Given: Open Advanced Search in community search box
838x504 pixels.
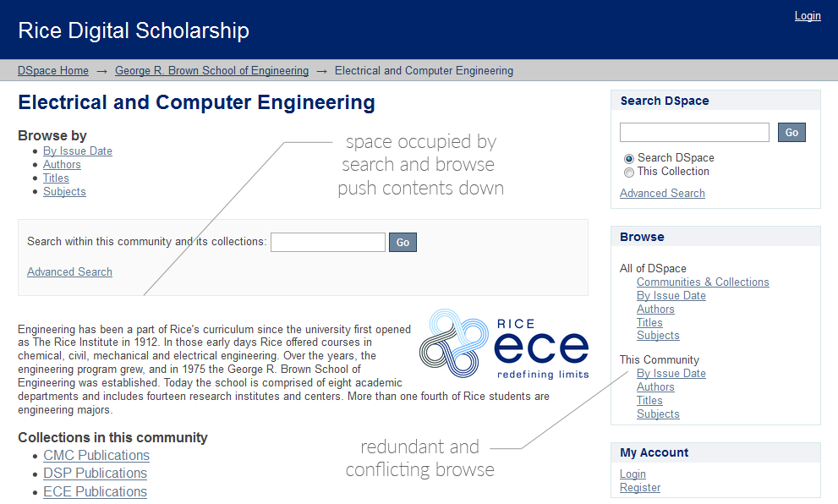Looking at the screenshot, I should tap(69, 271).
